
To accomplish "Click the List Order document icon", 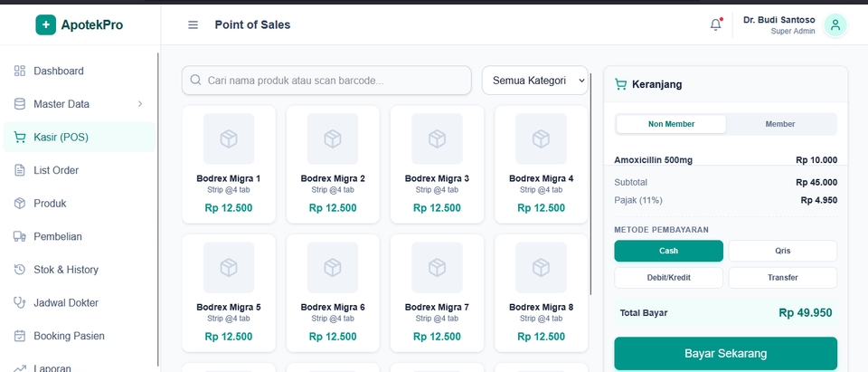I will point(20,170).
